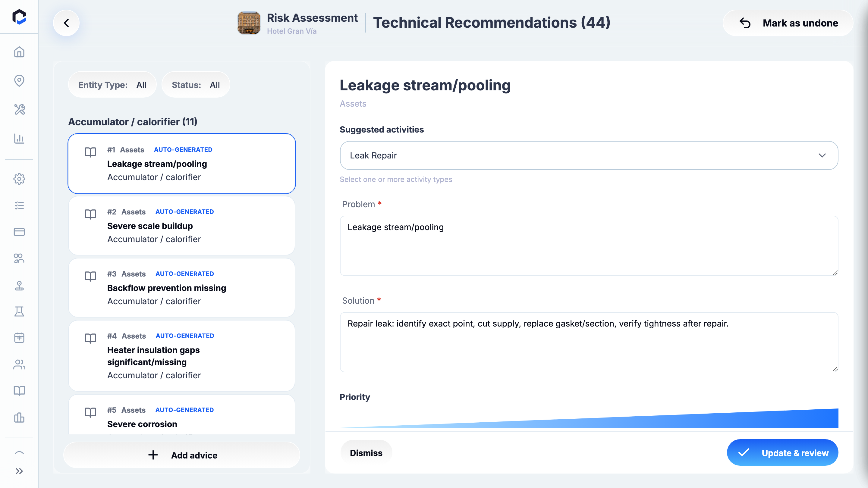Open the calendar sidebar icon
Viewport: 868px width, 488px height.
point(19,338)
